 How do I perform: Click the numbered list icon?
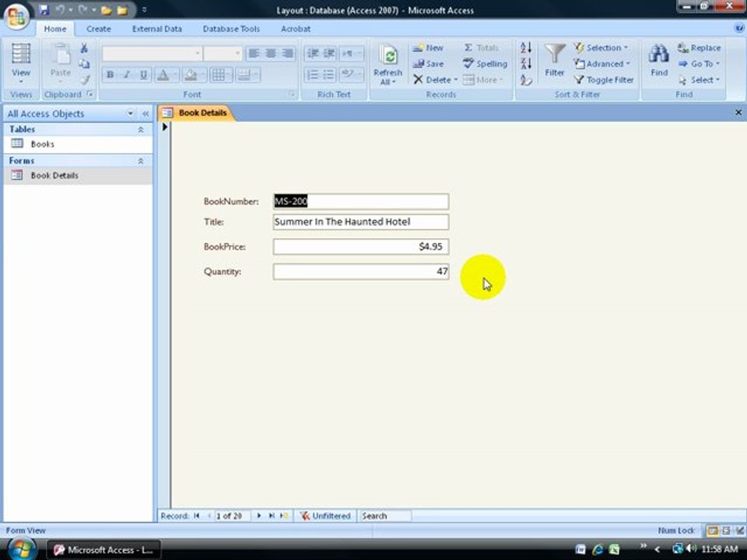313,75
